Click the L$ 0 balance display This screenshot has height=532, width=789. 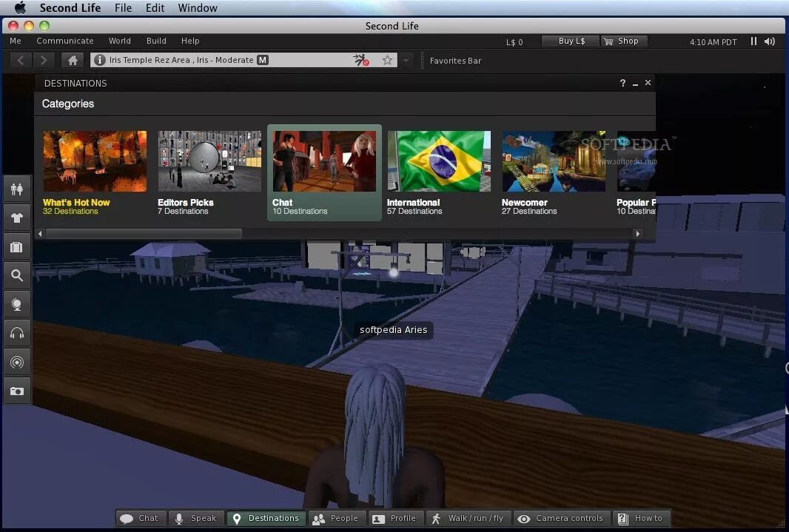(x=514, y=42)
